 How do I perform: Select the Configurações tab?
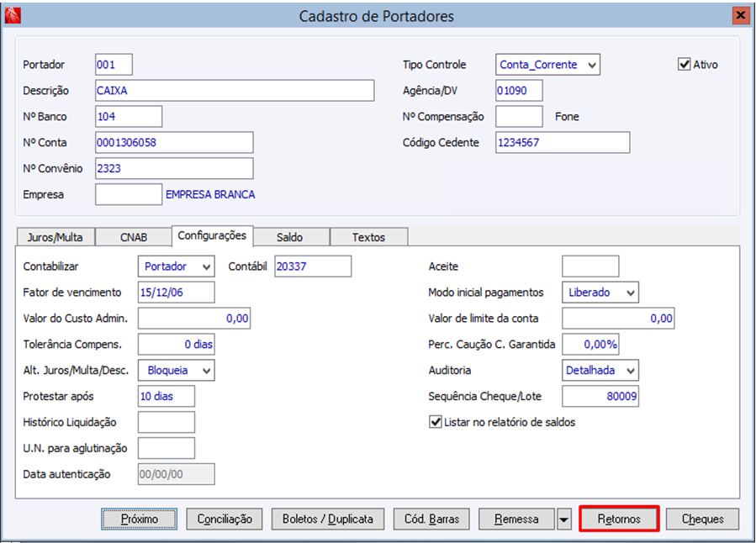[212, 235]
